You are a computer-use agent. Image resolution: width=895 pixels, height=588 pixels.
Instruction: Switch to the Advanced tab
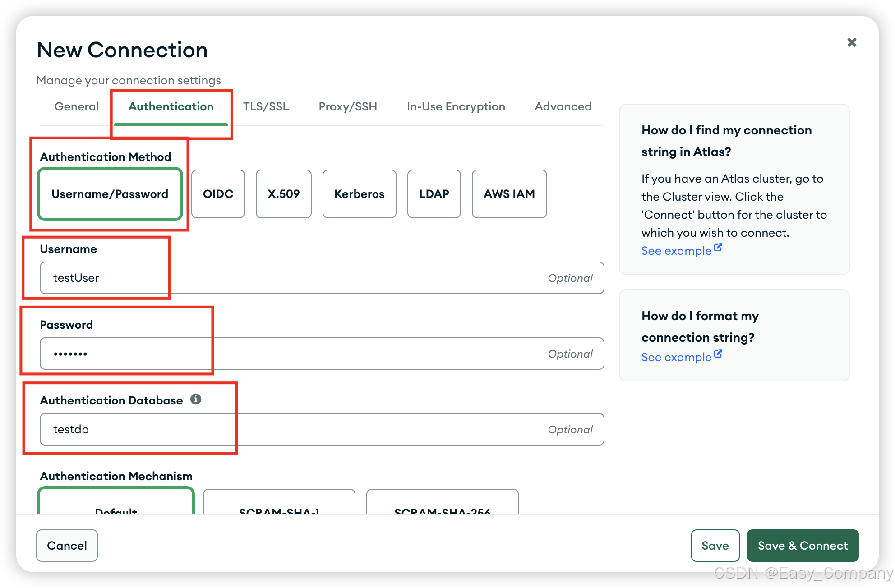[563, 107]
